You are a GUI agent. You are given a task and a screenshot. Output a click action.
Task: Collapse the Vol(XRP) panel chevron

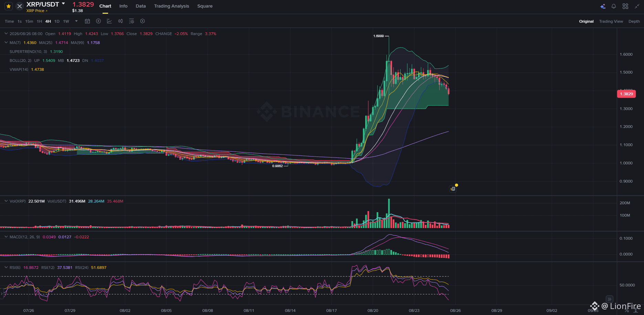pyautogui.click(x=6, y=201)
